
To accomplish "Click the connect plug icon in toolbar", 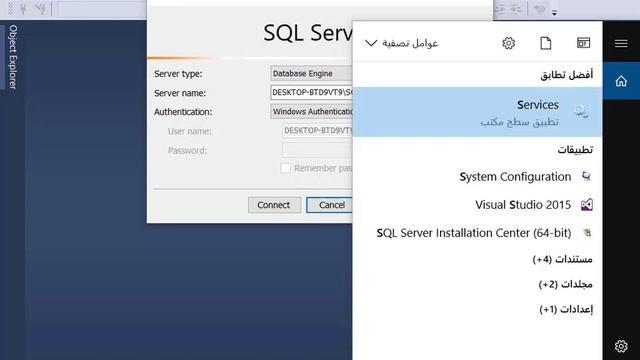I will [23, 9].
